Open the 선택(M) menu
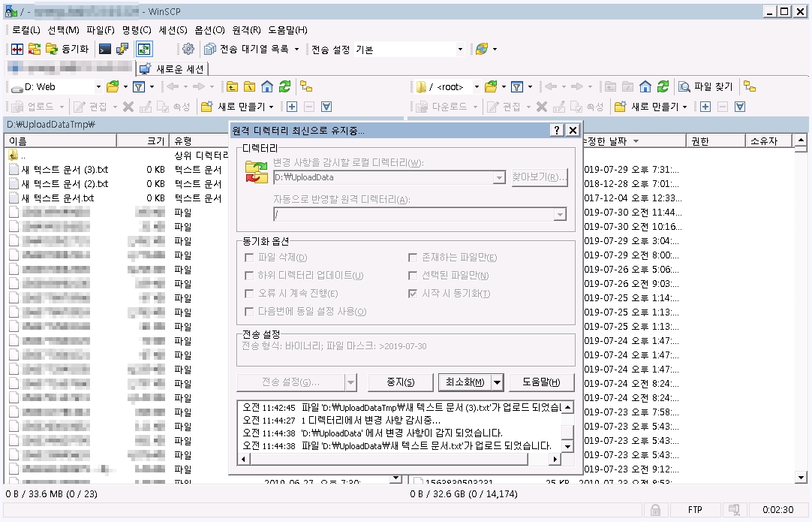The width and height of the screenshot is (812, 522). click(63, 30)
